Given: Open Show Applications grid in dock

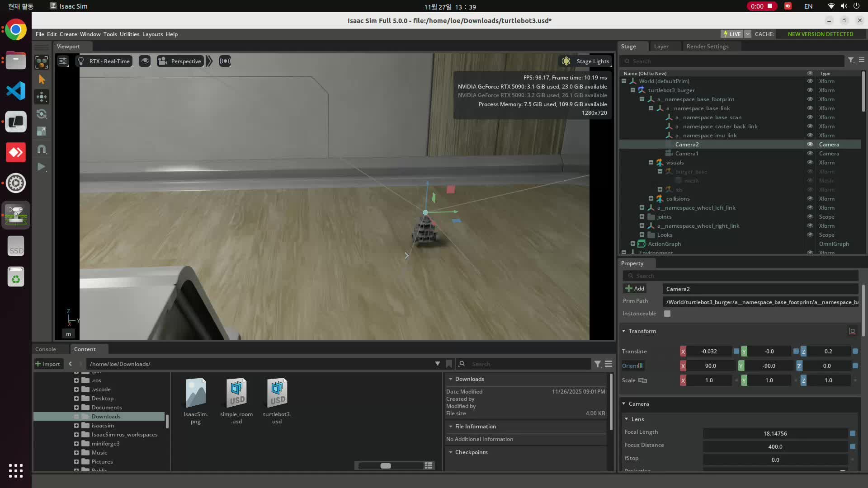Looking at the screenshot, I should pyautogui.click(x=16, y=470).
